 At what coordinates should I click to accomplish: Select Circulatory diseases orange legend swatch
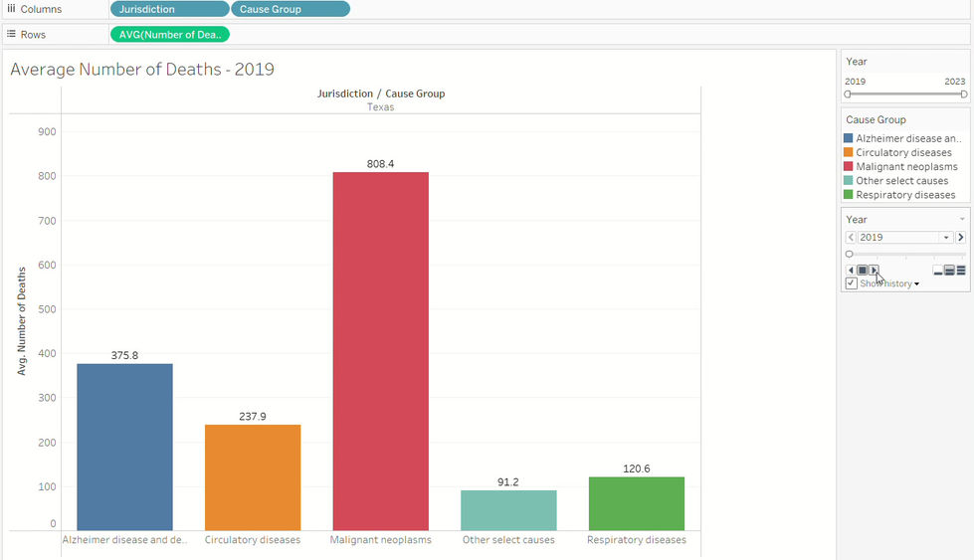848,152
